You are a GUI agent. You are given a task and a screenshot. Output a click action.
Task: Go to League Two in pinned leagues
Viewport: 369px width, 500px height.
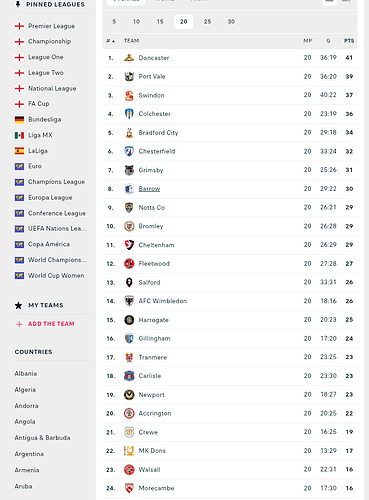point(46,73)
